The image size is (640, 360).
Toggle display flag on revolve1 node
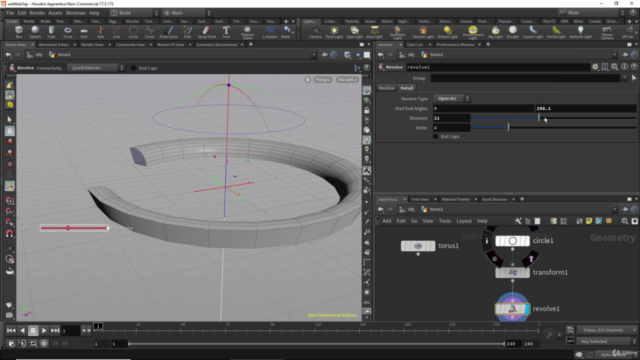[x=527, y=309]
